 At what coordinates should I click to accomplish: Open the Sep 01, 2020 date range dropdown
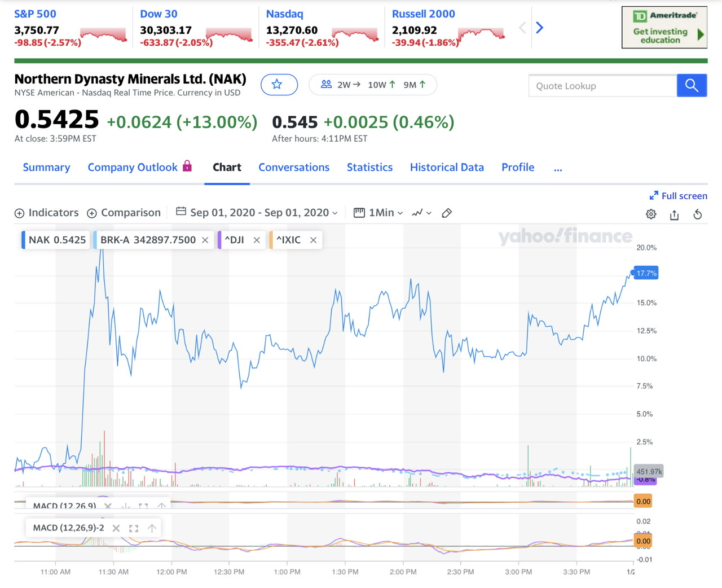(257, 213)
